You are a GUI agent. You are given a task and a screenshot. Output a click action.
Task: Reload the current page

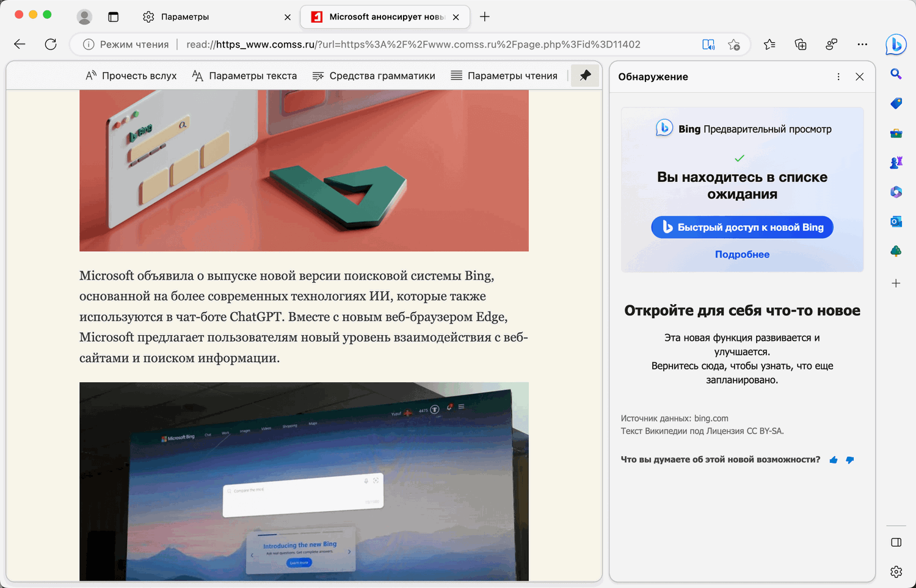(x=51, y=44)
